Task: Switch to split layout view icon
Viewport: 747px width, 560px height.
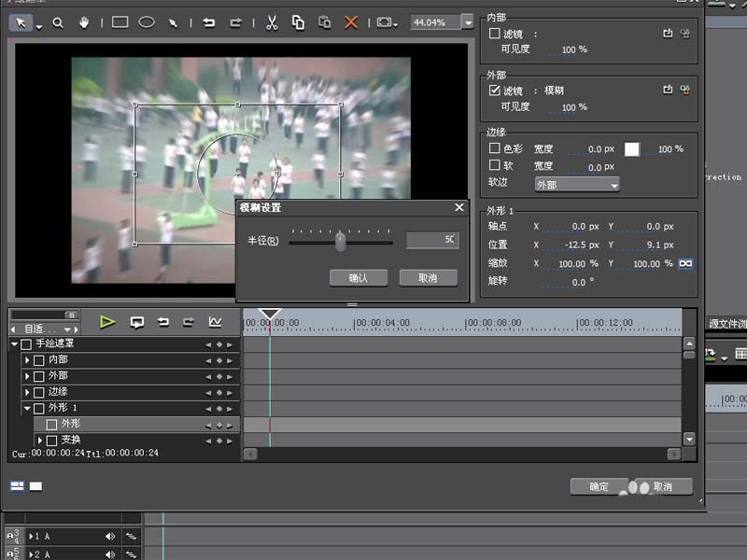Action: coord(17,485)
